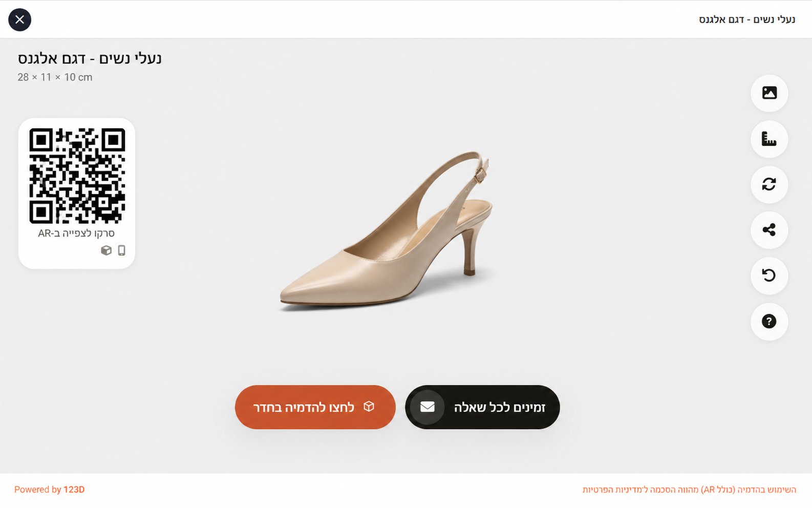Click the QR code image

pos(77,176)
